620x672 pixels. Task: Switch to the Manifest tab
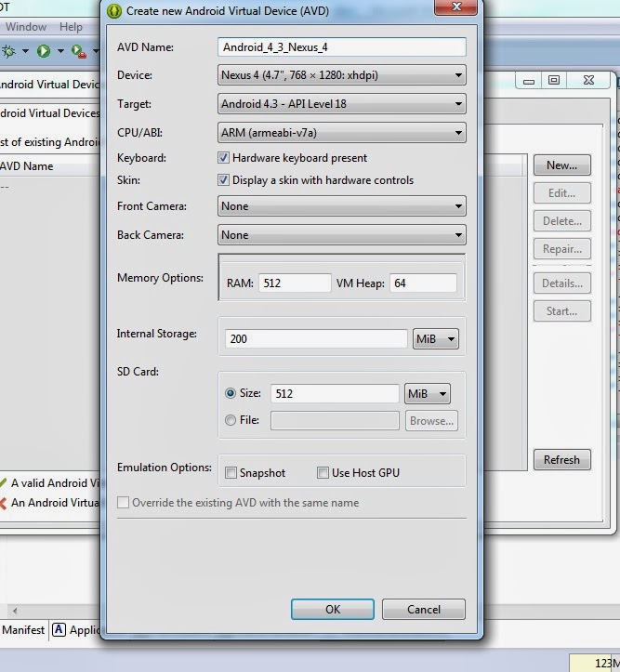click(23, 630)
